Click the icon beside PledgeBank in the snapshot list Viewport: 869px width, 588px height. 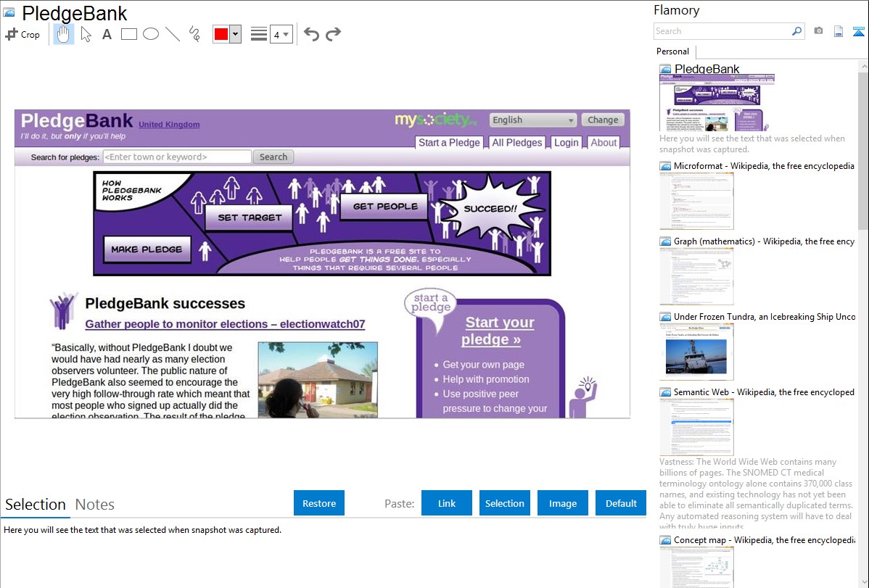(x=665, y=70)
